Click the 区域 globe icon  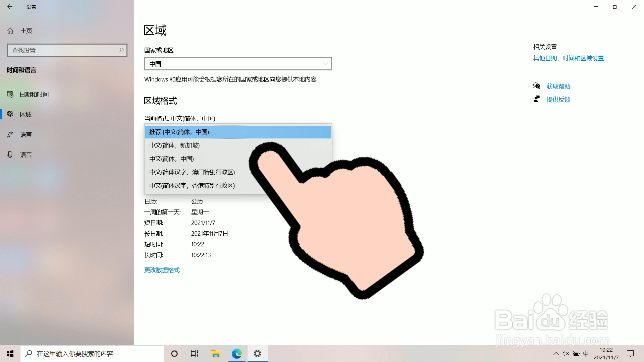pyautogui.click(x=10, y=114)
